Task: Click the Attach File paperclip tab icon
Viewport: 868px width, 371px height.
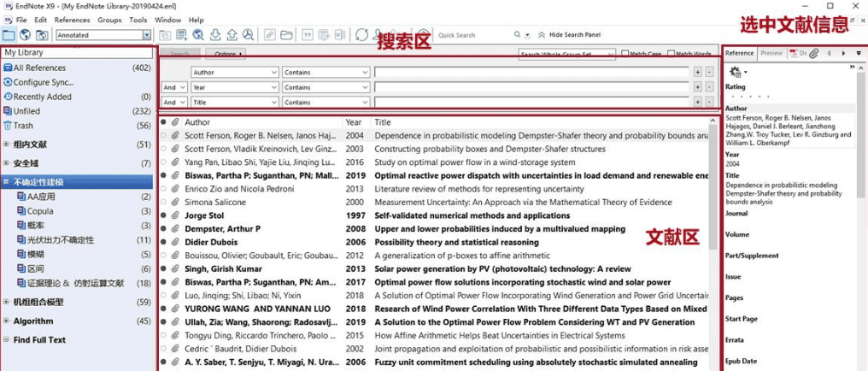Action: (x=813, y=53)
